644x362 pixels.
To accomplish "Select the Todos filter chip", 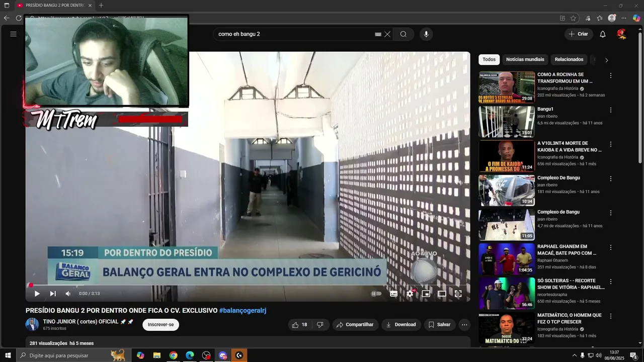I will click(x=489, y=59).
